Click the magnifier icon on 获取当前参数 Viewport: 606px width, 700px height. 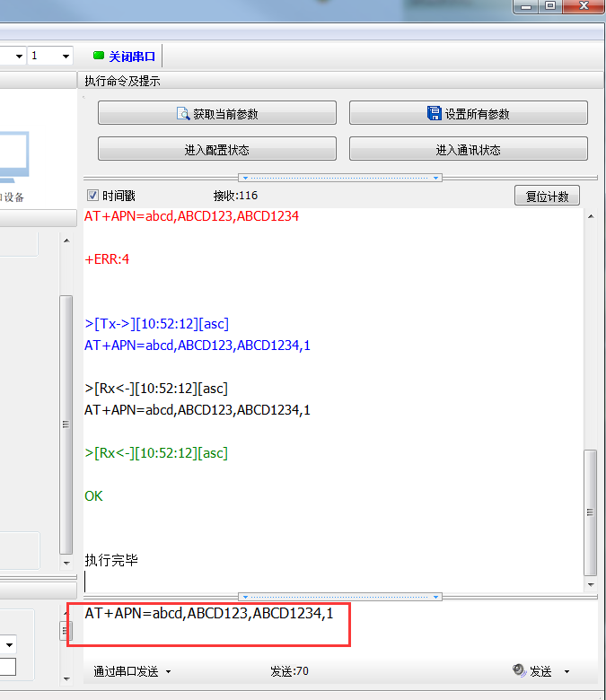click(184, 114)
